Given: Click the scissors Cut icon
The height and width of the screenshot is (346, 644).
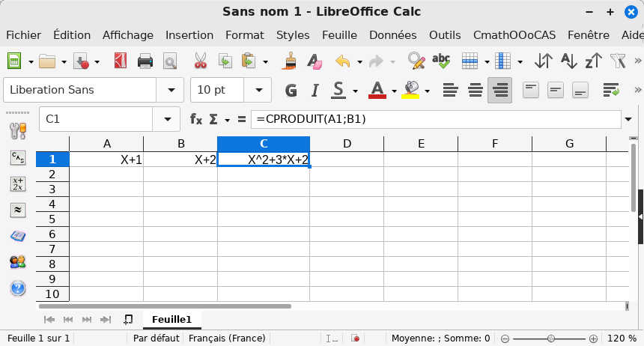Looking at the screenshot, I should coord(200,61).
